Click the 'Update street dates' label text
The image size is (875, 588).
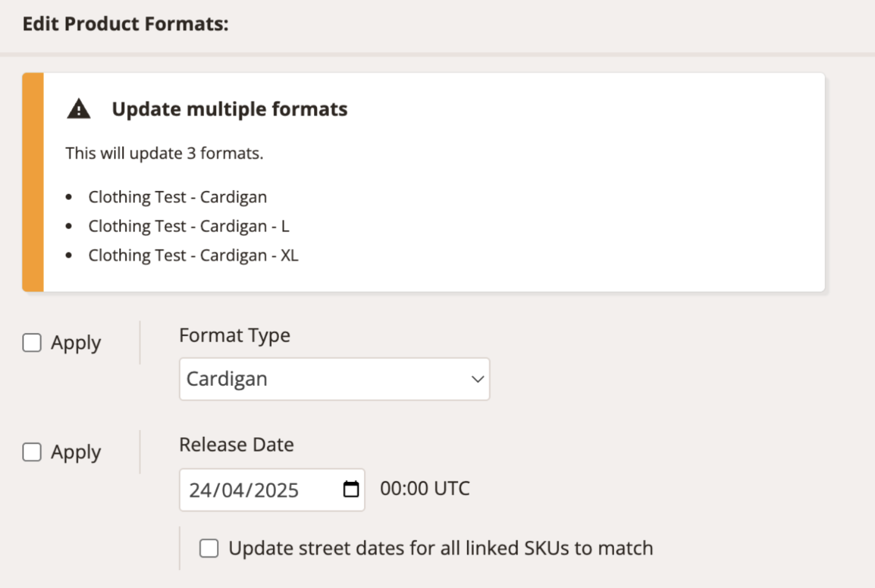[441, 548]
